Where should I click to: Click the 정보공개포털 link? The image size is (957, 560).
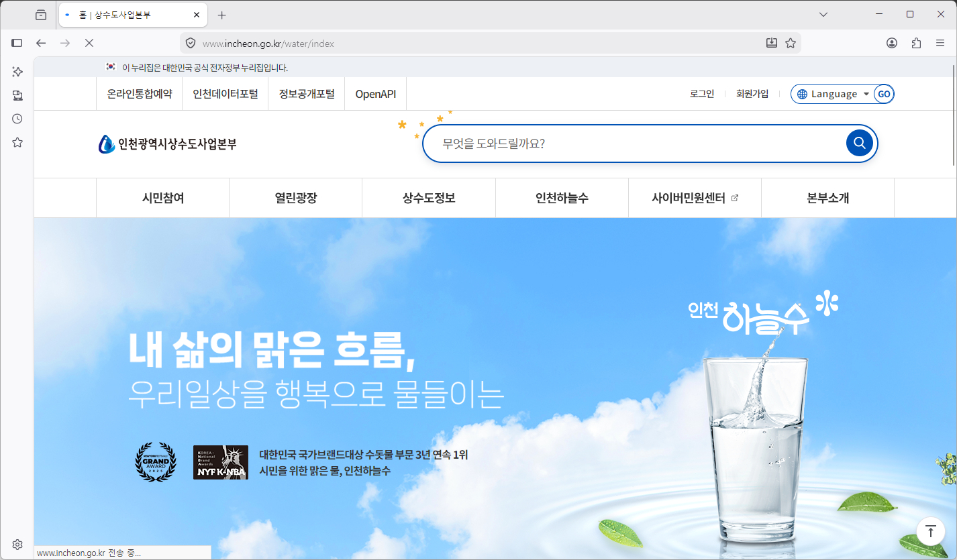point(307,94)
